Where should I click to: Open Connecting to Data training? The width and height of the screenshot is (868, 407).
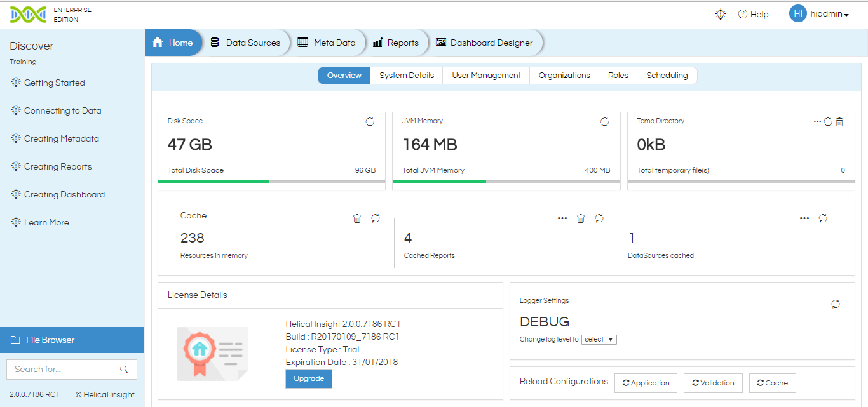click(62, 111)
